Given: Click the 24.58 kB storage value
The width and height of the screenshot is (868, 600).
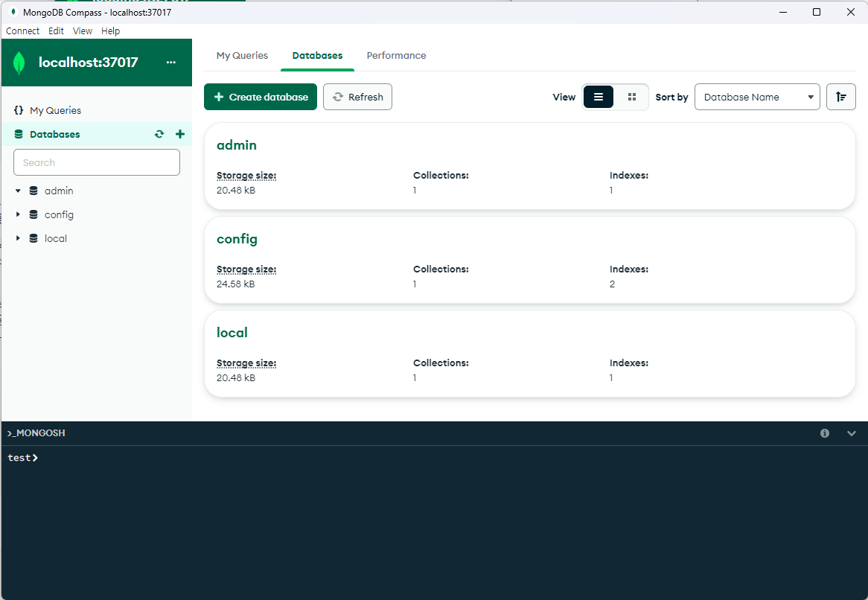Looking at the screenshot, I should coord(236,284).
